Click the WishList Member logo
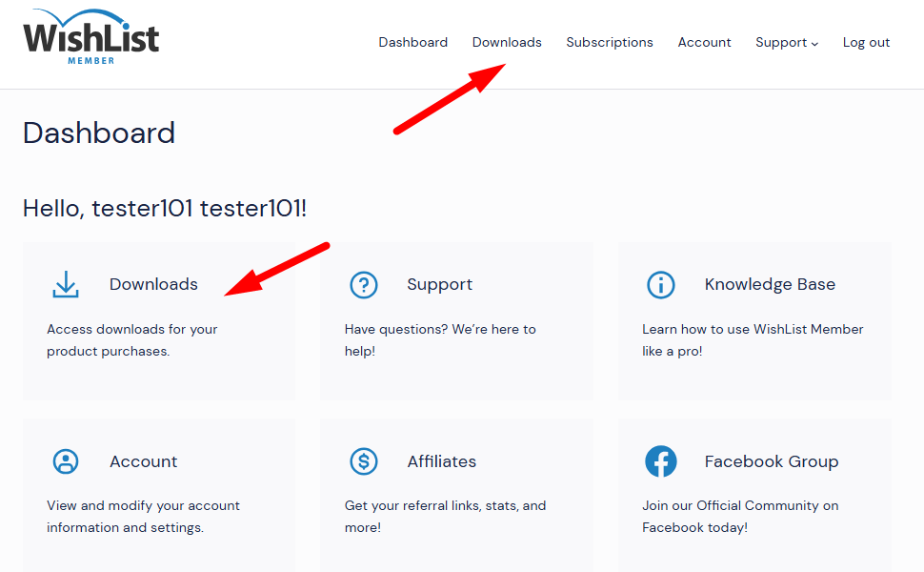Image resolution: width=924 pixels, height=572 pixels. (90, 38)
